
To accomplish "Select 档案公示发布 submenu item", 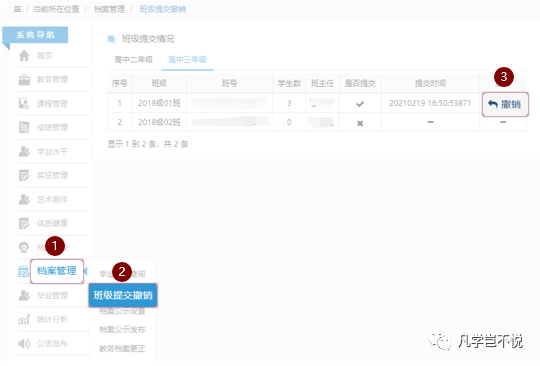I will click(122, 330).
